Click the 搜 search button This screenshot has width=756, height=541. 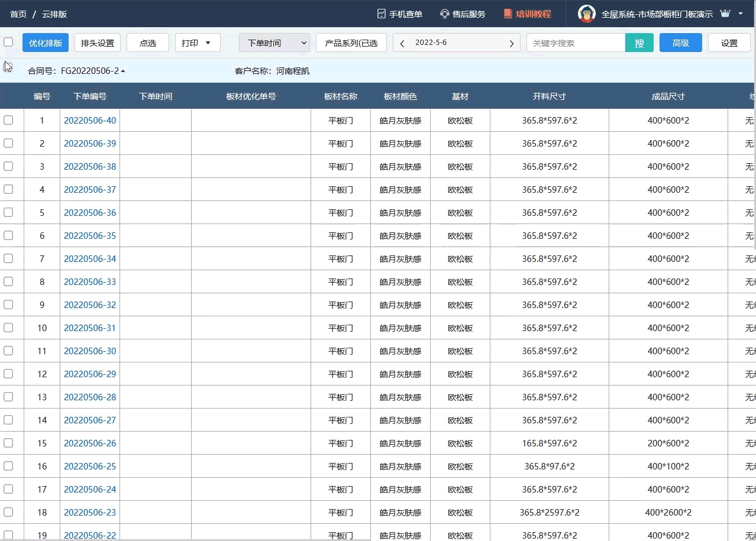tap(639, 43)
